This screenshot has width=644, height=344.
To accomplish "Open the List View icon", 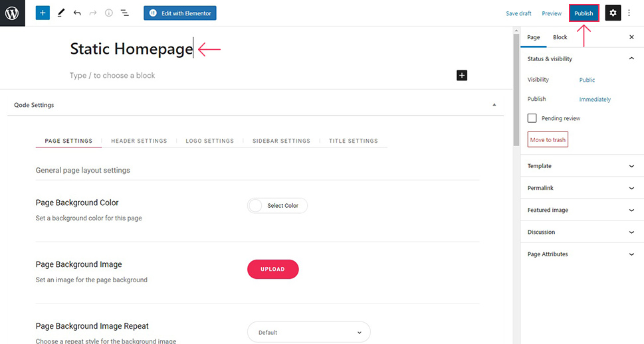I will (125, 13).
